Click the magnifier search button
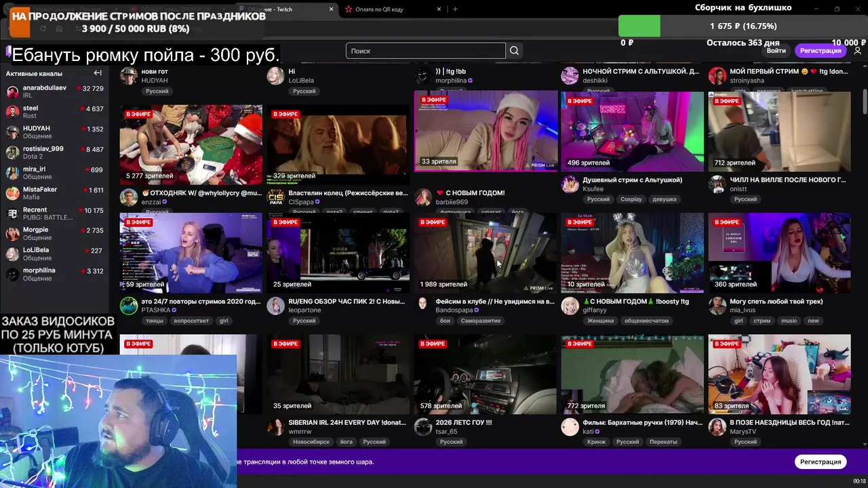 click(514, 51)
